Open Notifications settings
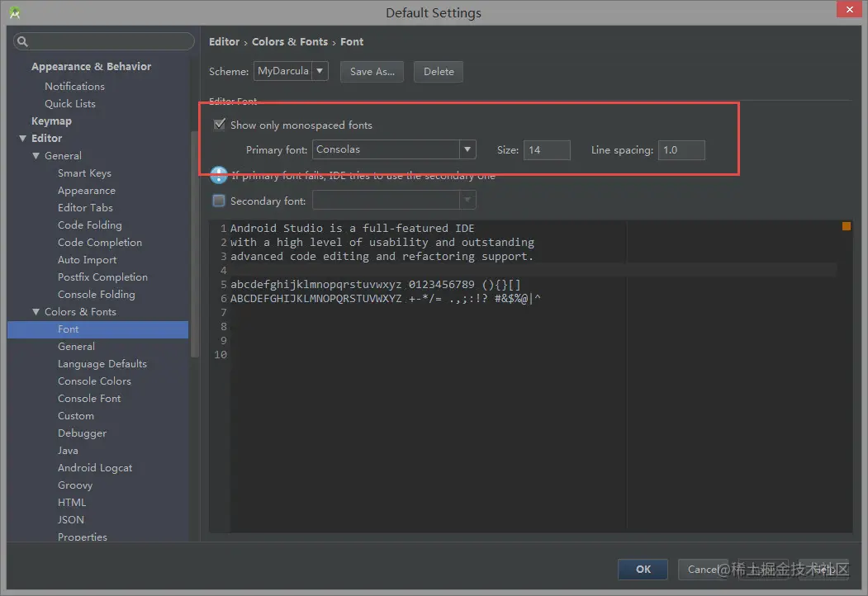The height and width of the screenshot is (596, 868). pyautogui.click(x=74, y=87)
